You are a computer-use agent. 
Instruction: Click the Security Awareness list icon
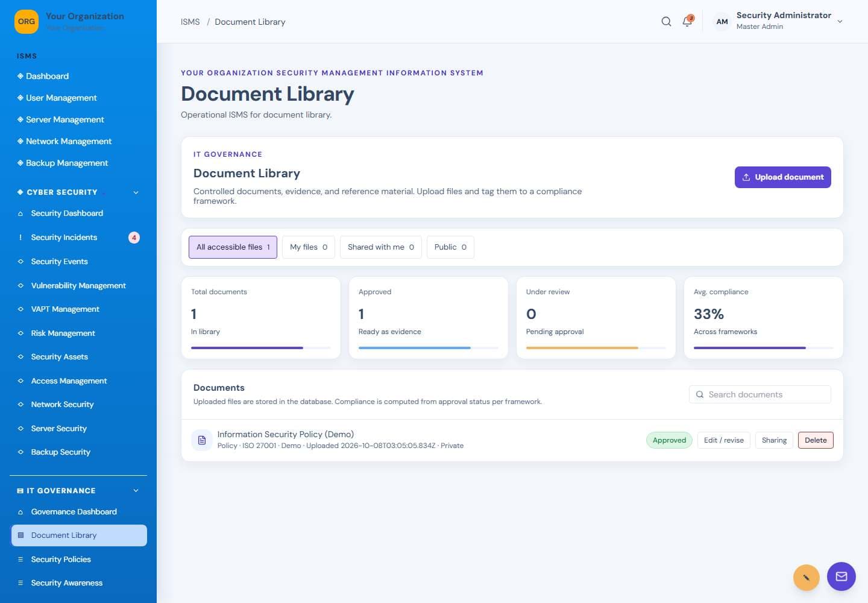click(x=20, y=583)
